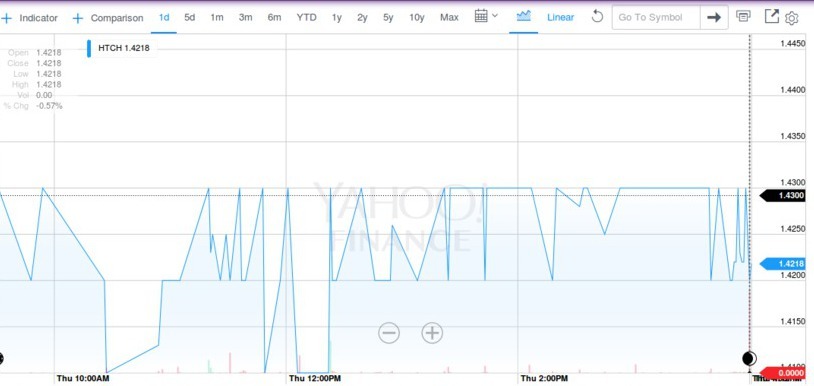Toggle the Linear scale option
The width and height of the screenshot is (814, 386).
pos(560,17)
